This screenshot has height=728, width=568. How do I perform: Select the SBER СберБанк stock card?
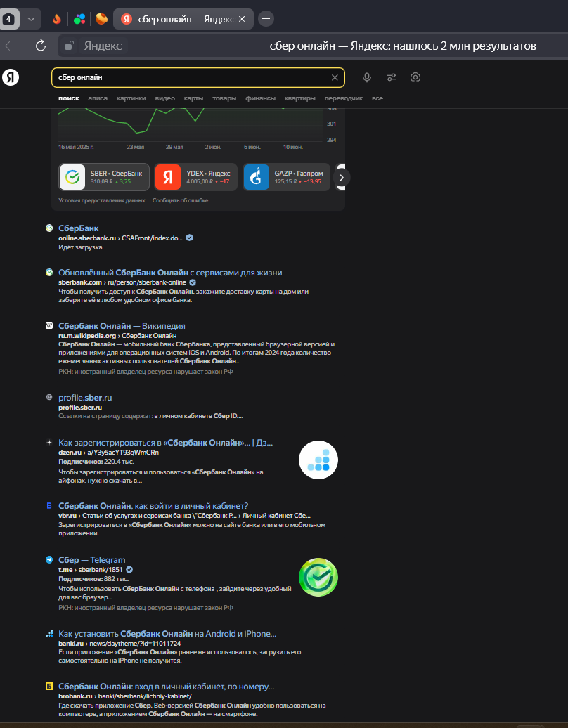coord(104,177)
